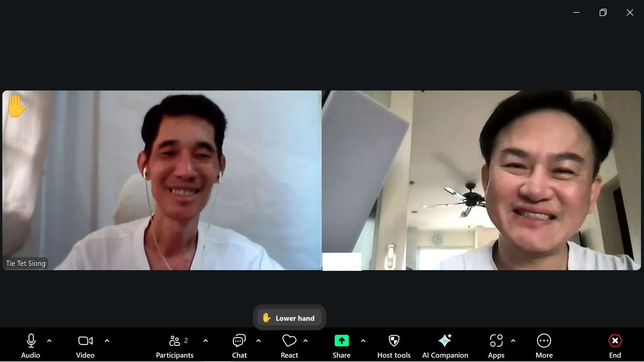Expand participants options chevron
644x362 pixels.
pyautogui.click(x=206, y=341)
